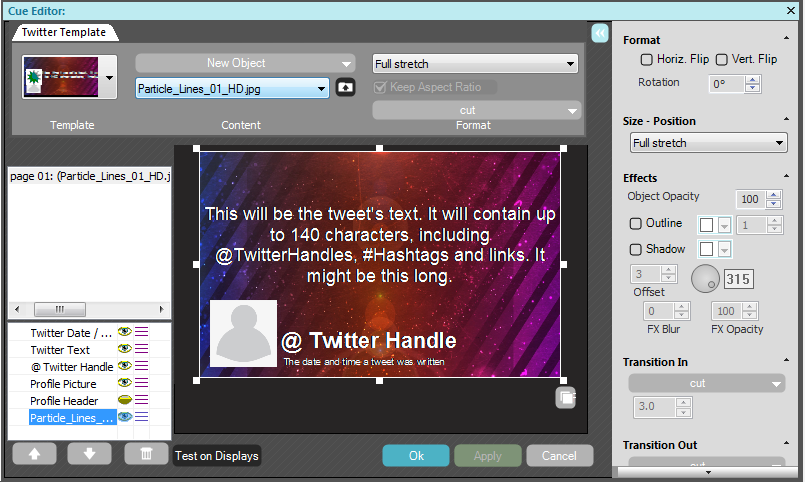Open the Shadow color dropdown arrow
The width and height of the screenshot is (805, 482).
coord(724,249)
